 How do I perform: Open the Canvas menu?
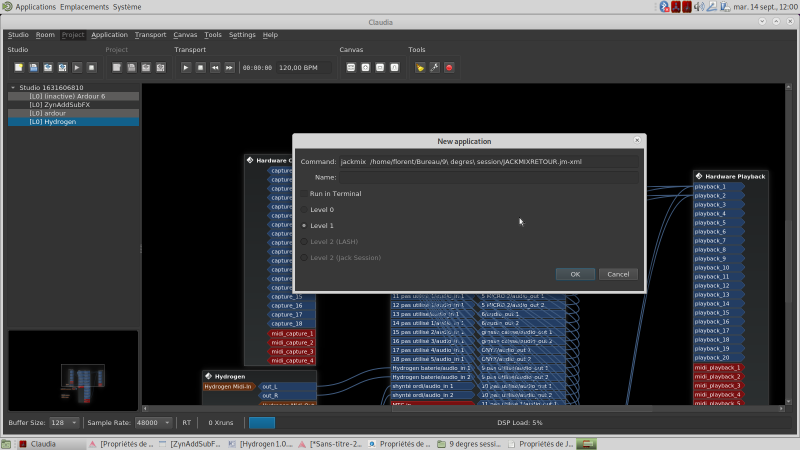pos(185,35)
